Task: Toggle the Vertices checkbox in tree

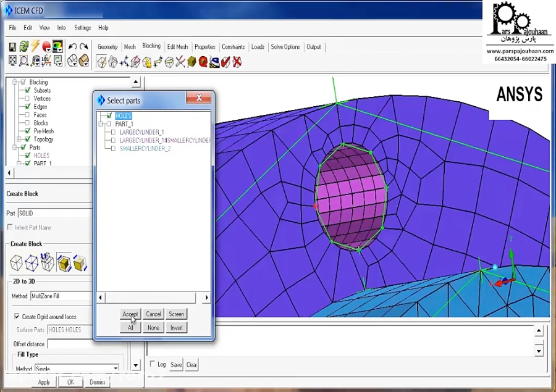Action: [27, 99]
